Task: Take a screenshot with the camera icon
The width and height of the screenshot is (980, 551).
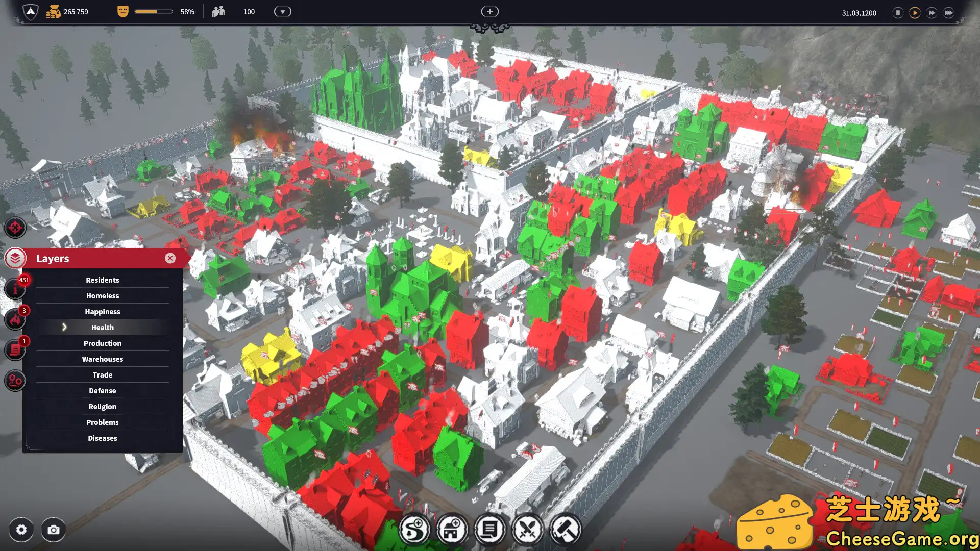Action: pyautogui.click(x=53, y=530)
